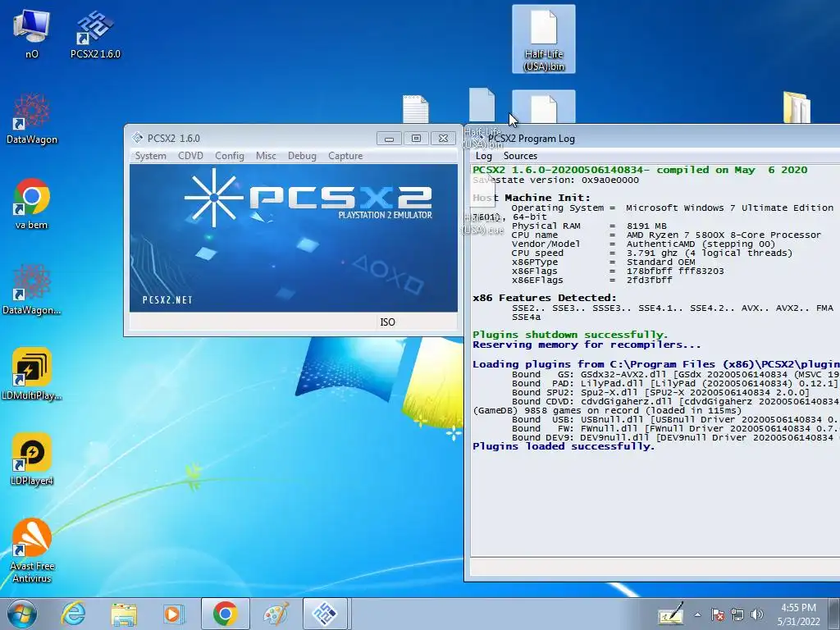Select the lined notepad text file on desktop
Screen dimensions: 840x630
[416, 109]
